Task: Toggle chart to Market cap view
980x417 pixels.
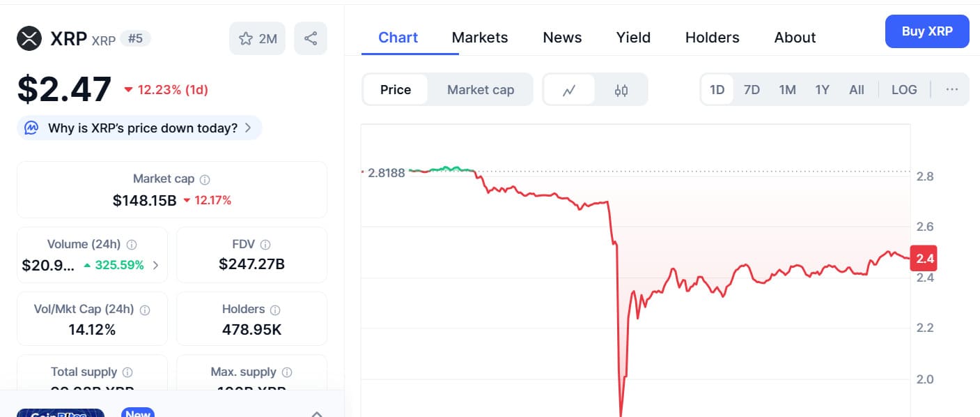Action: coord(481,90)
